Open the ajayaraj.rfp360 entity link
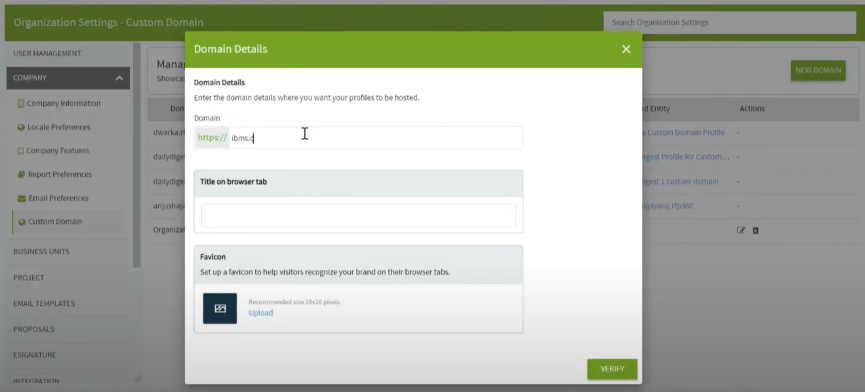This screenshot has height=392, width=865. click(668, 206)
